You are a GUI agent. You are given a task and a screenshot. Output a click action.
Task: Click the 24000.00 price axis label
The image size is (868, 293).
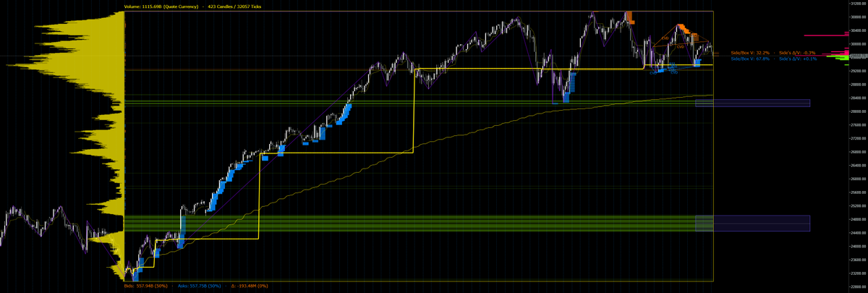(859, 246)
